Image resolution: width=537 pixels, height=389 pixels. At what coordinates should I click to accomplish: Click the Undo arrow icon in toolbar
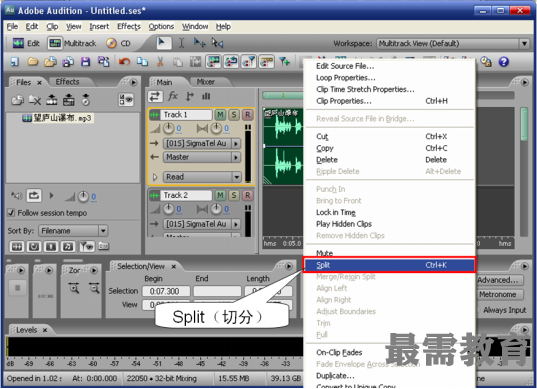pyautogui.click(x=124, y=62)
